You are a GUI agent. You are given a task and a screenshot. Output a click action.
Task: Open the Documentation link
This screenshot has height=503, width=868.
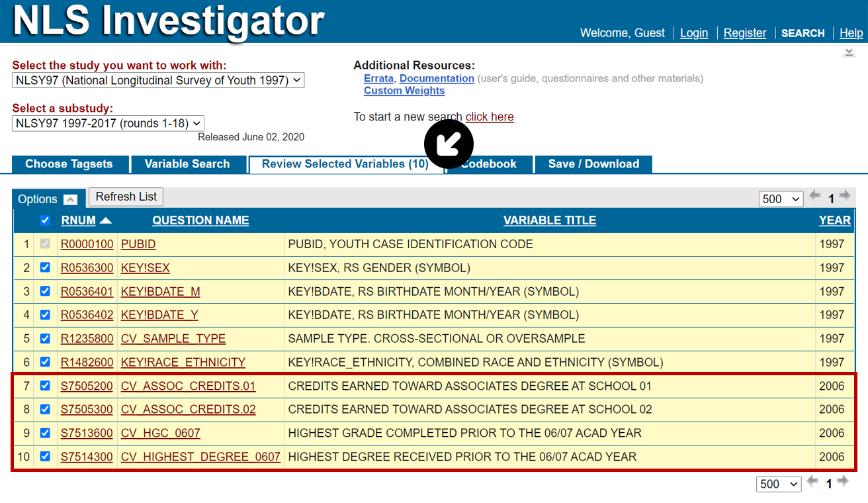pos(437,78)
